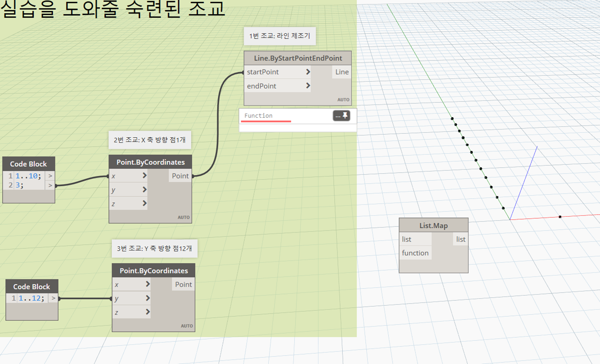Select the note '2번 조교: X 축 방향 점1개'

click(150, 140)
